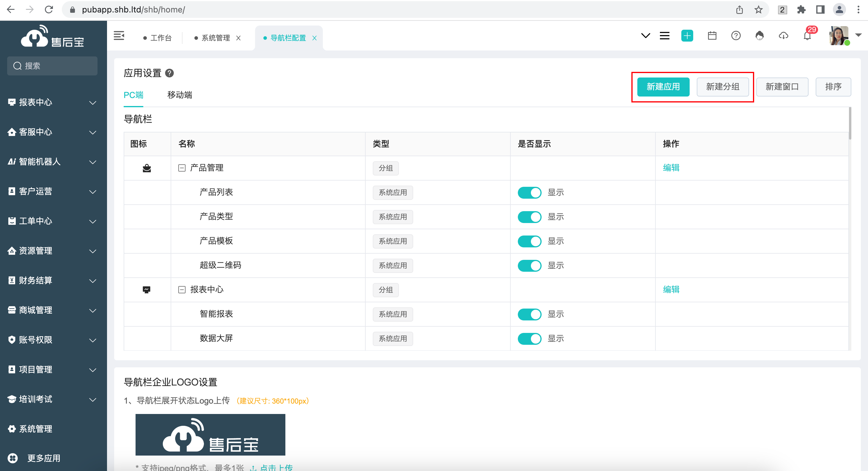Select the 移动端 tab

point(180,95)
